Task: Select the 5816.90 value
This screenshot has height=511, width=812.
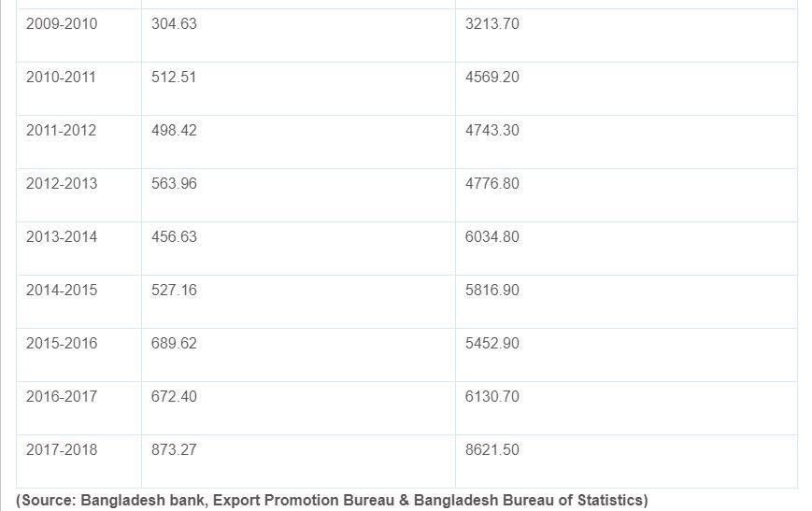Action: coord(491,290)
